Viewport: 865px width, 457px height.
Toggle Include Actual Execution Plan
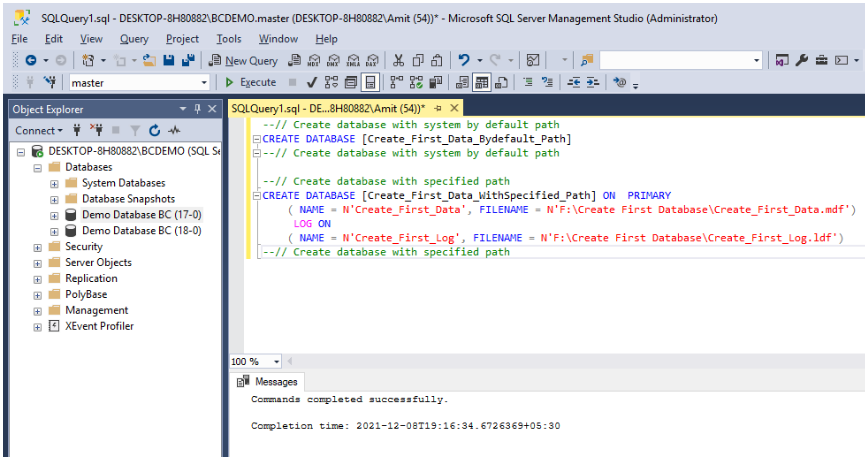click(396, 82)
